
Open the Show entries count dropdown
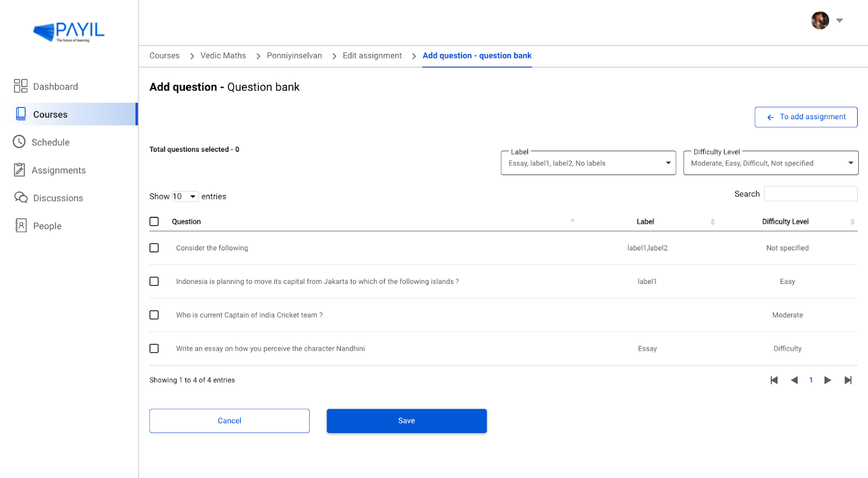[185, 196]
